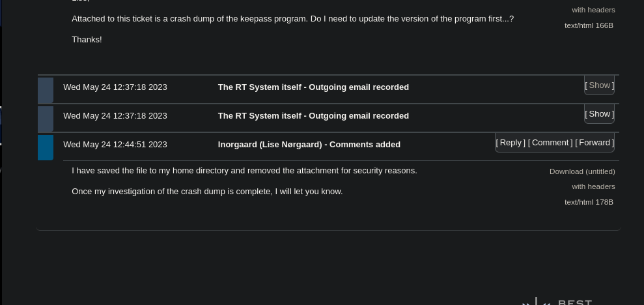Screen dimensions: 644x305
Task: Forward the lnorgaard comment
Action: [595, 143]
